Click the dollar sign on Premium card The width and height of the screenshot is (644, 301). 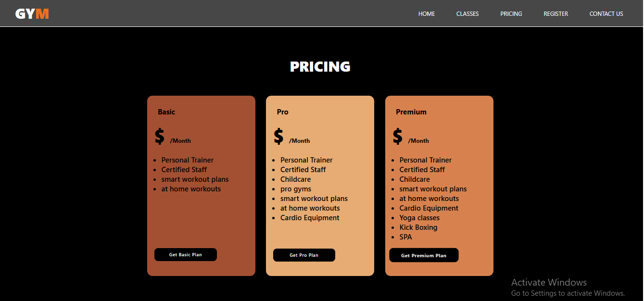click(x=397, y=136)
